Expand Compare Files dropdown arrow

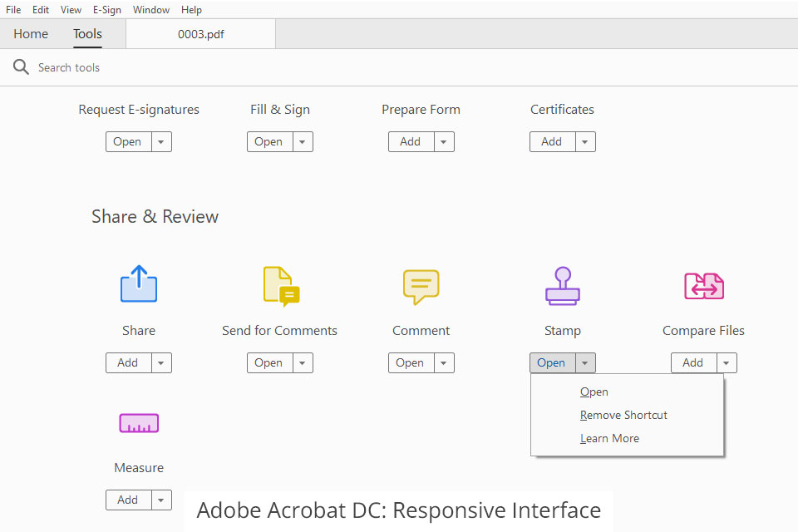coord(727,363)
